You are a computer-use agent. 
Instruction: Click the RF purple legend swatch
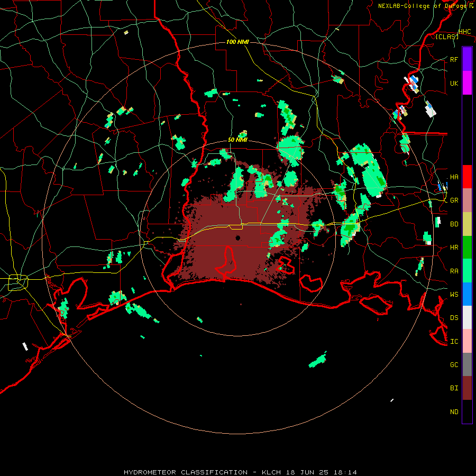[x=467, y=59]
